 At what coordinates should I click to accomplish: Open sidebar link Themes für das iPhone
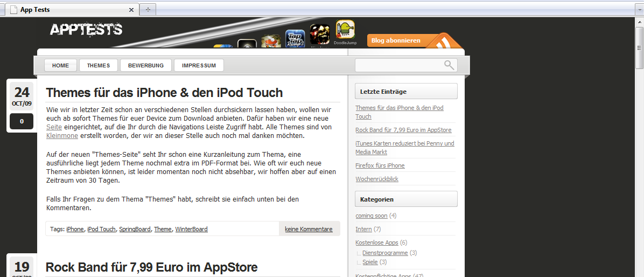coord(399,112)
